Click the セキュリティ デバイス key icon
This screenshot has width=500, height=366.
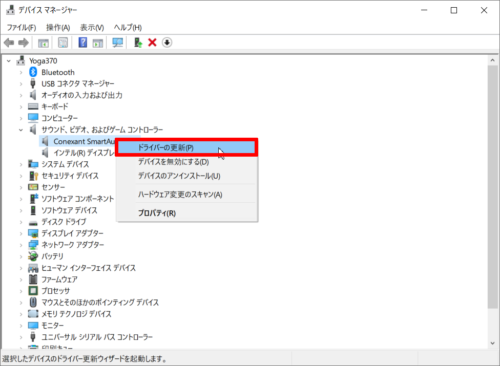[x=33, y=175]
